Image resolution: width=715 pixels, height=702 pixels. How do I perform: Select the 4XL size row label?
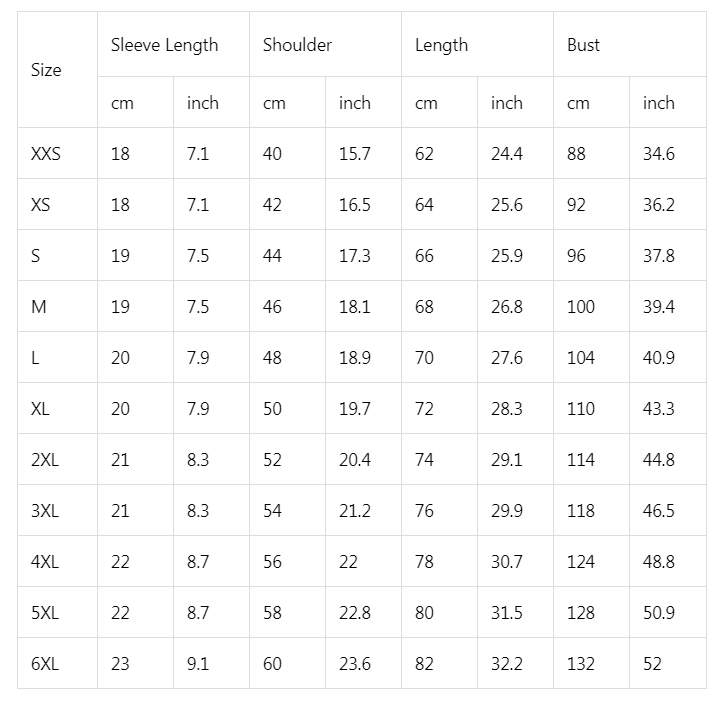click(45, 562)
